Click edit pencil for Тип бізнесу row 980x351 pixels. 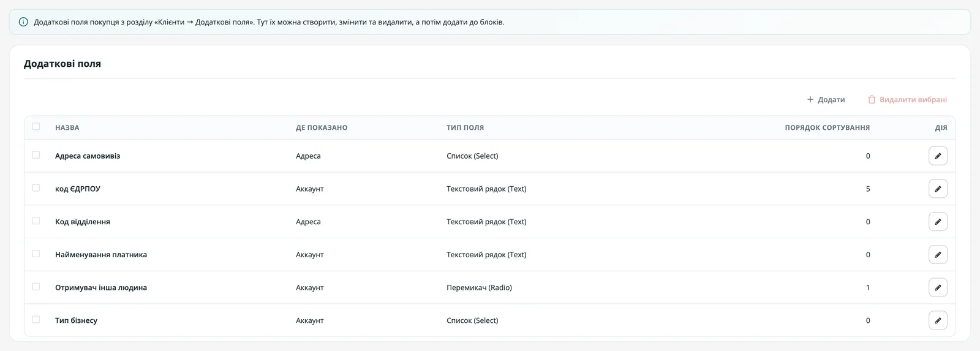click(938, 320)
